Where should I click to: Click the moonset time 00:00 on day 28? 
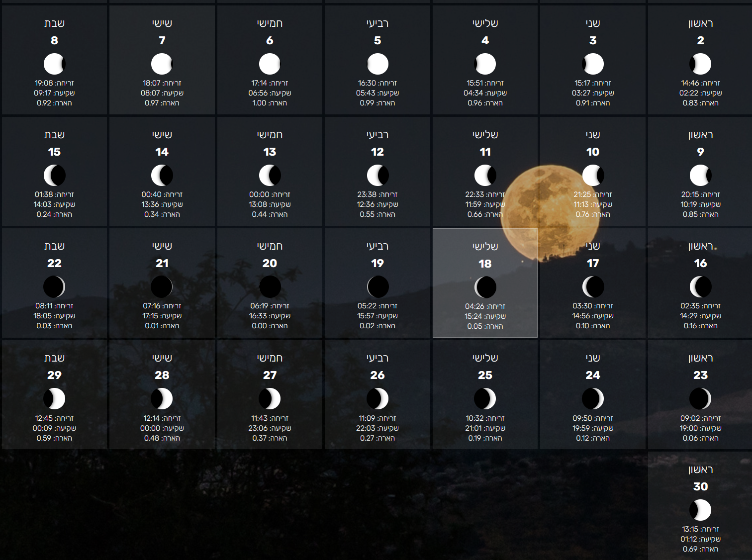[150, 428]
